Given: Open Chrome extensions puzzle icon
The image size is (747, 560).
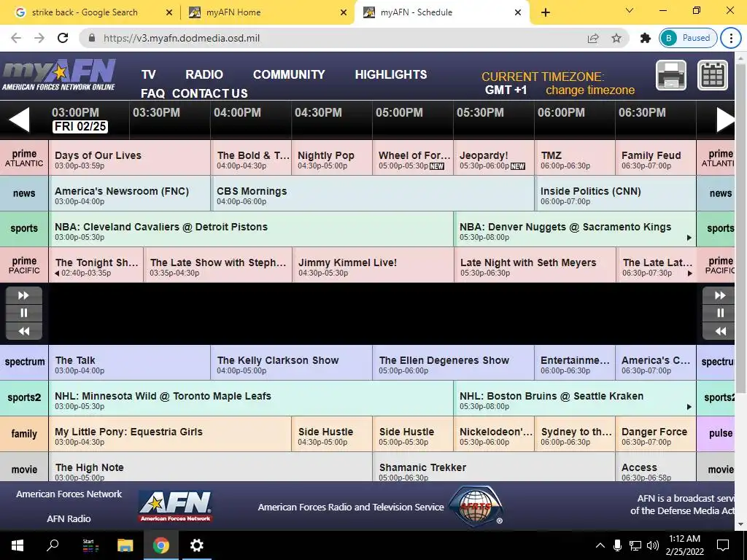Looking at the screenshot, I should [646, 38].
